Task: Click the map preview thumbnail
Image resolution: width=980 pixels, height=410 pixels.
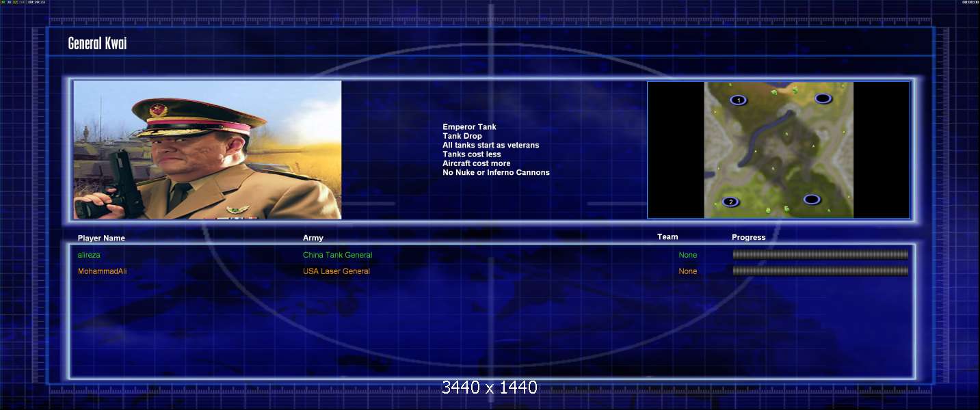Action: pyautogui.click(x=778, y=150)
